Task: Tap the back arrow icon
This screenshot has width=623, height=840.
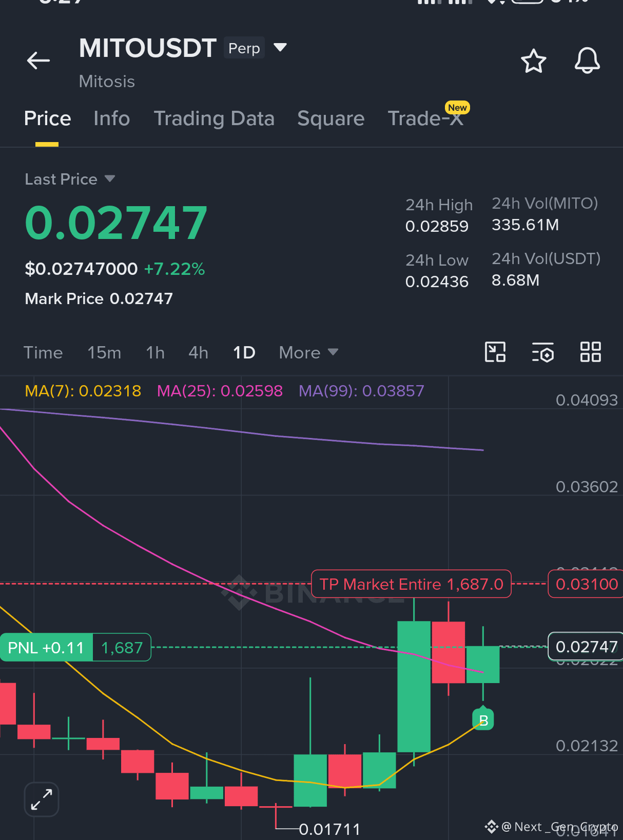Action: (x=38, y=61)
